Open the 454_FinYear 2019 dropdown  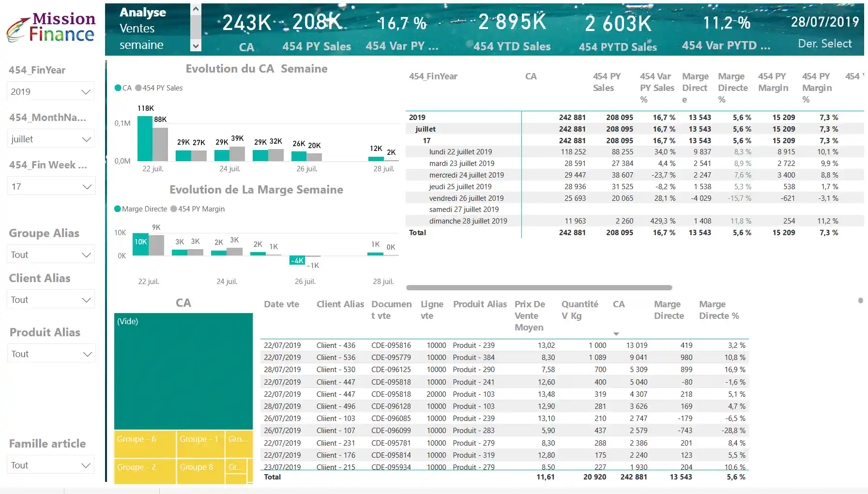(51, 91)
